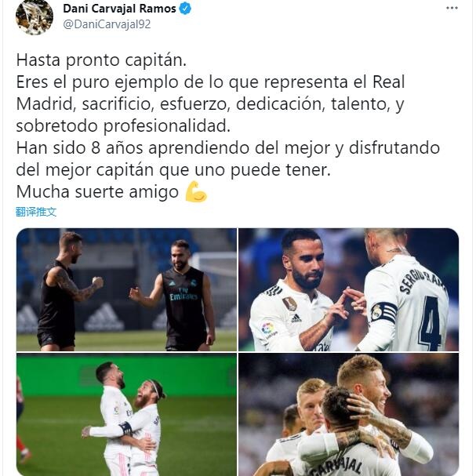Open the photo of two players hugging on the pitch
This screenshot has height=476, width=476.
coord(126,414)
